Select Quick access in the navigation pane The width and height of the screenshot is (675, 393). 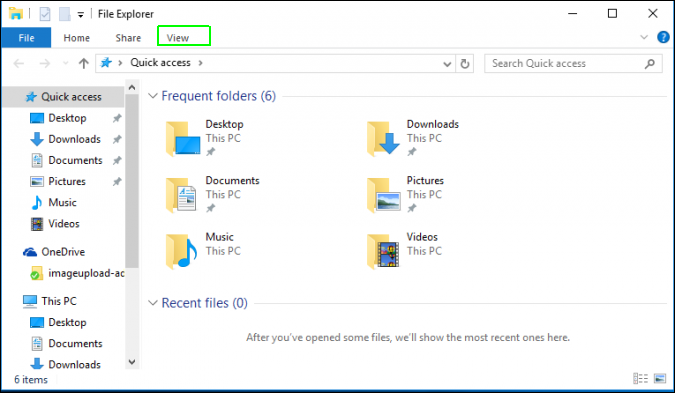coord(63,97)
